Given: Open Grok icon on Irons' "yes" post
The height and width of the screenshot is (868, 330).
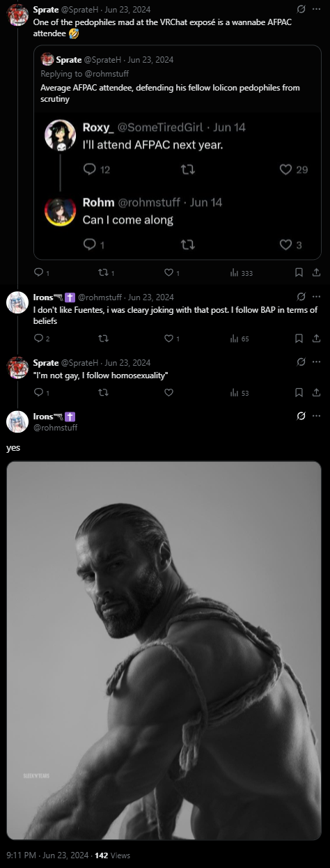Looking at the screenshot, I should click(301, 416).
